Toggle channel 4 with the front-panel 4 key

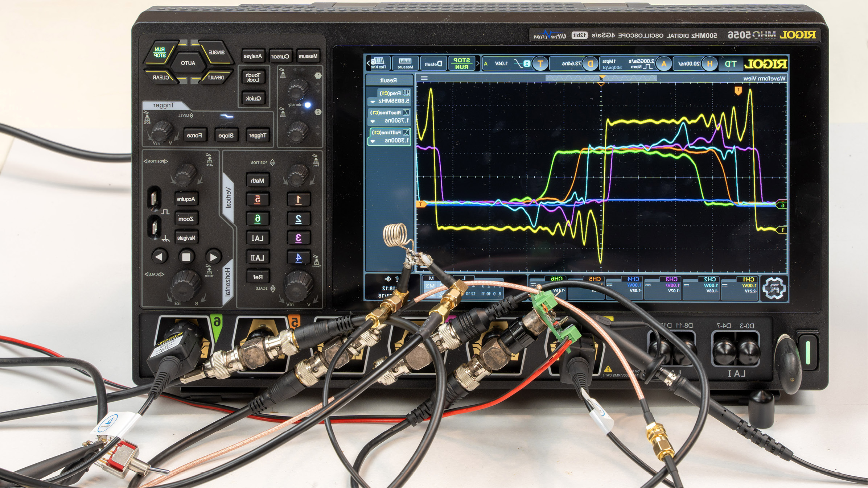click(x=299, y=257)
